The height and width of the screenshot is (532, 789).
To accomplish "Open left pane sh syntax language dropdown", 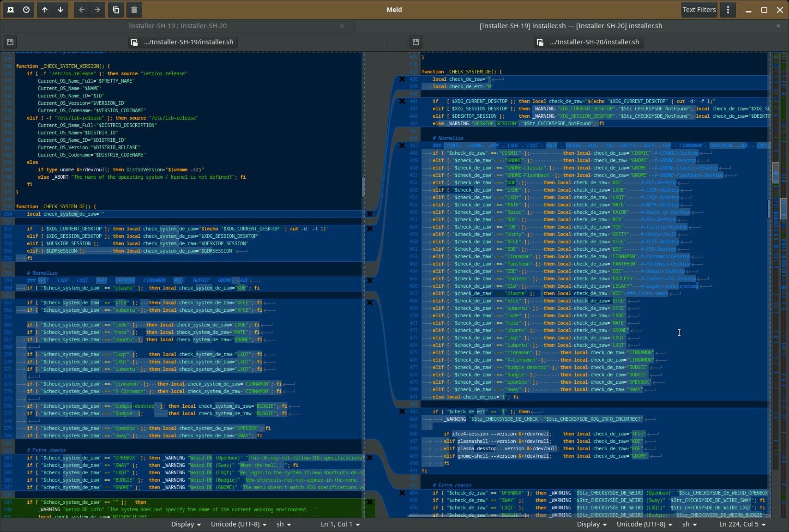I will pos(283,524).
